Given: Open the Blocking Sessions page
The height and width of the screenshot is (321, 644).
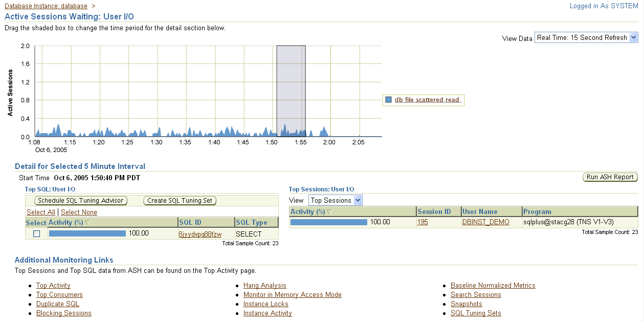Looking at the screenshot, I should click(63, 313).
